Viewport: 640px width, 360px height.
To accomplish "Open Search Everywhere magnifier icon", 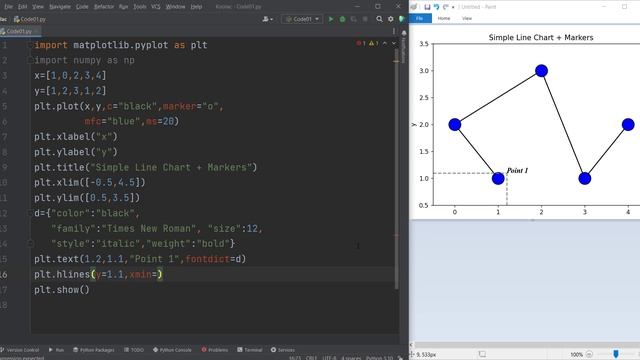I will click(x=379, y=19).
